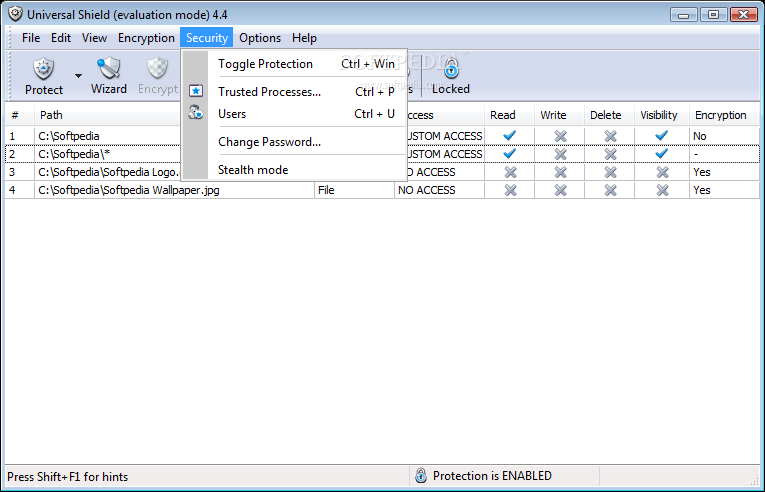
Task: Click Press Shift+F1 for hints status text
Action: [x=67, y=477]
